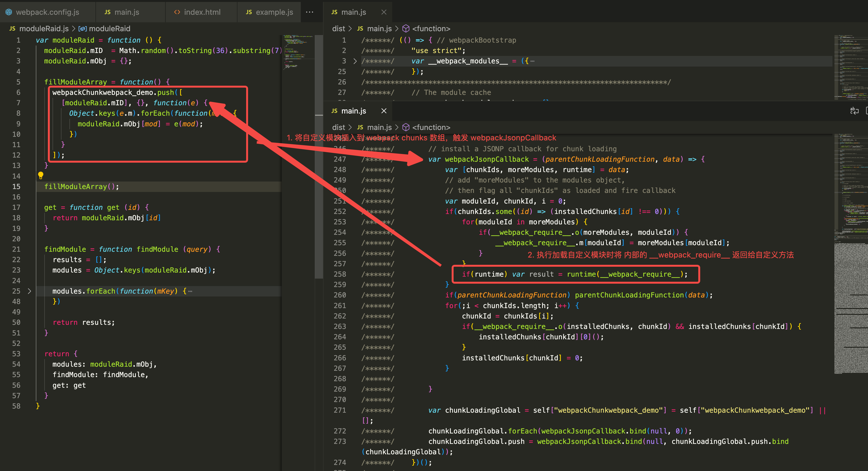868x471 pixels.
Task: Place cursor on 'fillModuleArray();' at line 15
Action: pos(81,187)
